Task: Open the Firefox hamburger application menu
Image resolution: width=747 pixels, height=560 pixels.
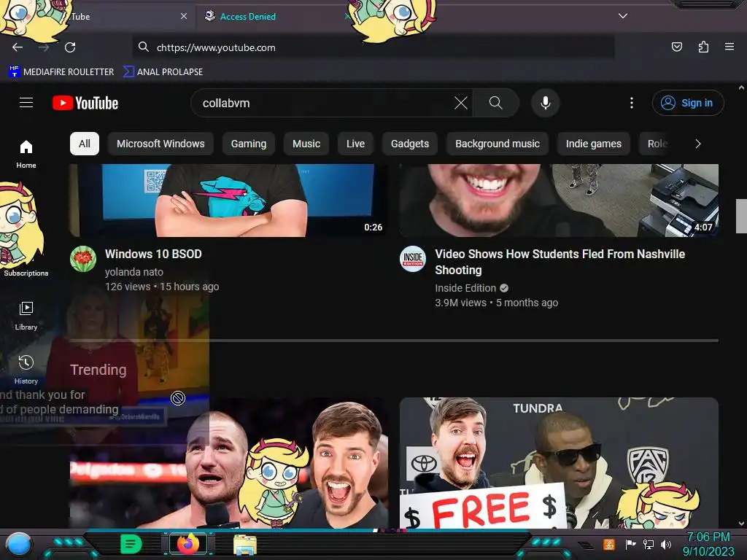Action: pyautogui.click(x=729, y=47)
